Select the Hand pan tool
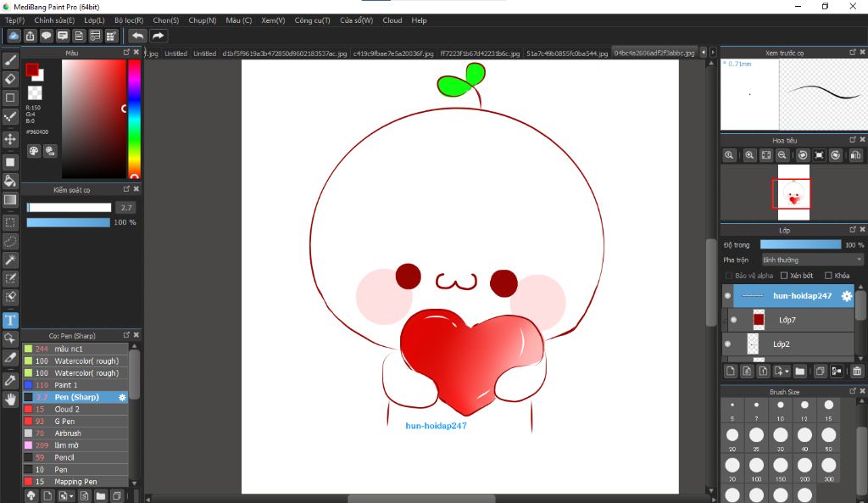 pos(10,400)
